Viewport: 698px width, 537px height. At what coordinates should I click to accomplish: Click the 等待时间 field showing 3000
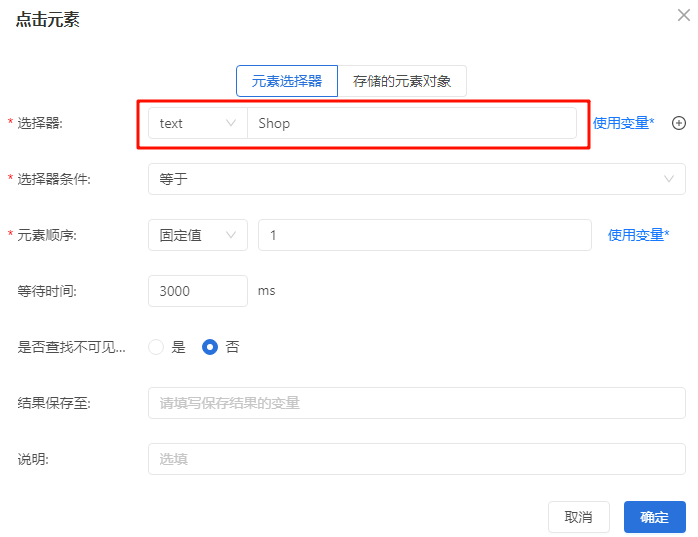pyautogui.click(x=197, y=291)
